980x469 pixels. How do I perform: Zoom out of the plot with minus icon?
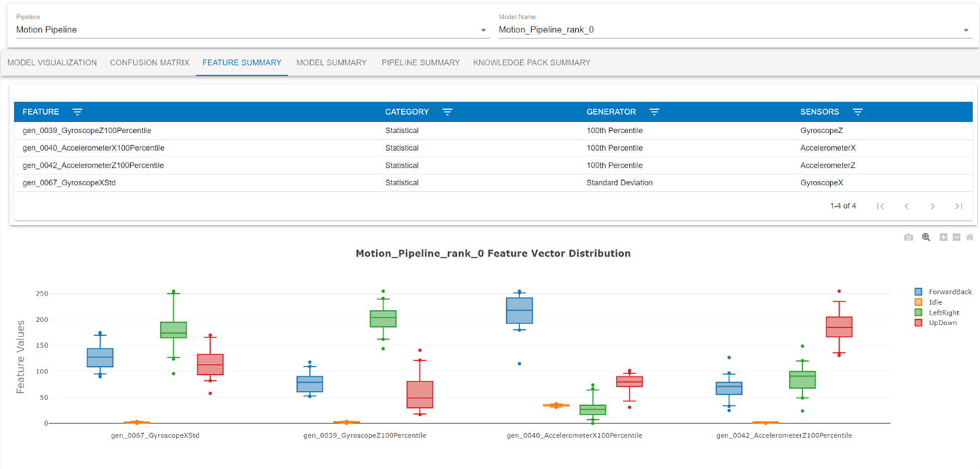point(956,237)
